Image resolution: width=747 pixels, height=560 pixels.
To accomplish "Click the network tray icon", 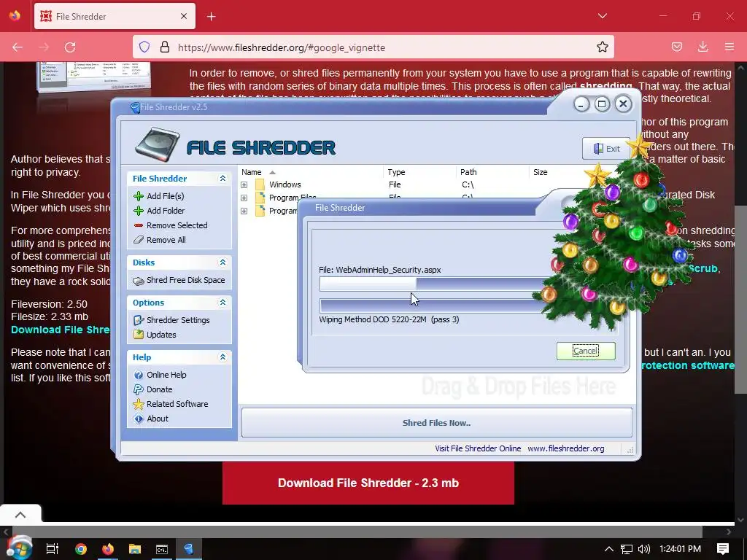I will coord(627,549).
